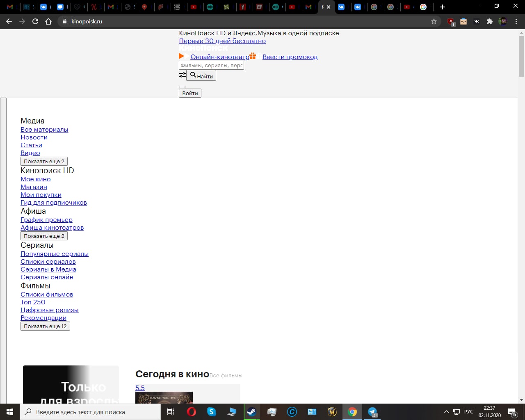Switch to the first YouTube tab
This screenshot has width=525, height=420.
(x=194, y=7)
